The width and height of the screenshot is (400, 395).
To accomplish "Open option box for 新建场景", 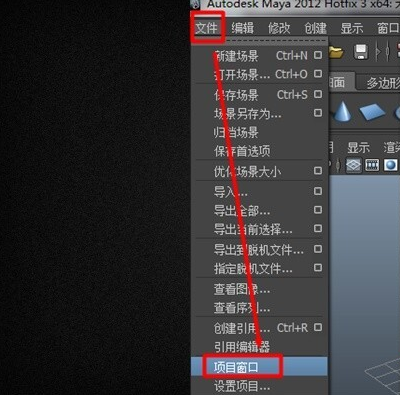I will [x=318, y=55].
